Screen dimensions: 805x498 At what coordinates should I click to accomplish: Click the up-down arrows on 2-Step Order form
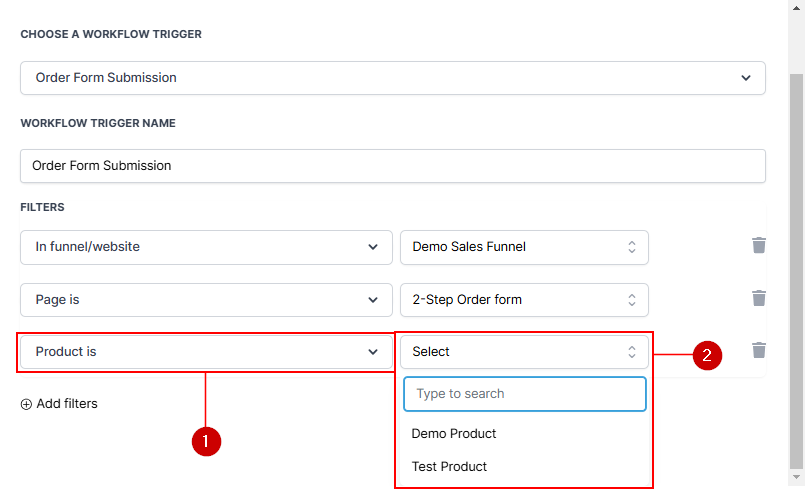pyautogui.click(x=631, y=299)
